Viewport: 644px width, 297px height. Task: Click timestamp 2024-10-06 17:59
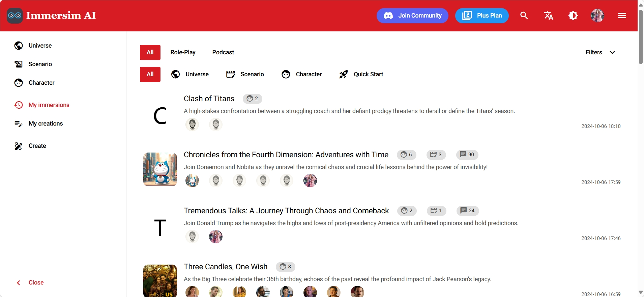coord(601,182)
